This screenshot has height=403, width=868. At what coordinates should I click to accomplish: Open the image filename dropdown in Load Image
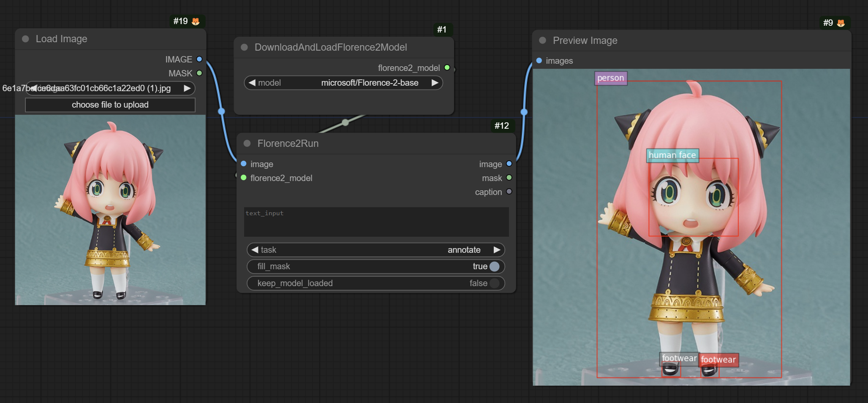pos(110,88)
